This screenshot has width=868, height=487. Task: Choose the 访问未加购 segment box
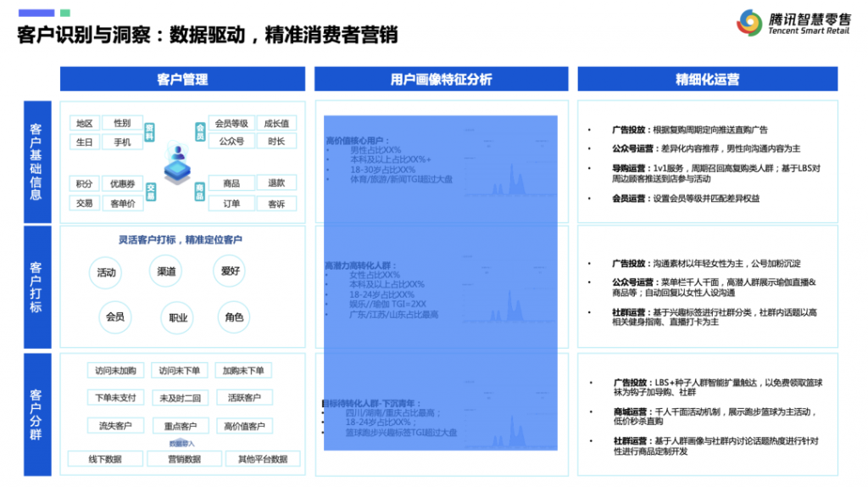coord(115,370)
